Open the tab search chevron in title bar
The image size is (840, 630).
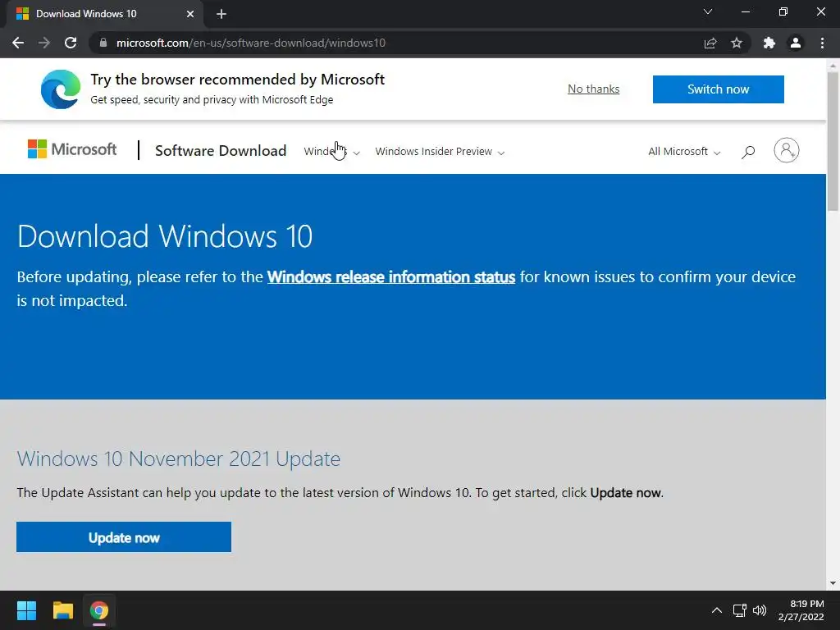pos(708,11)
